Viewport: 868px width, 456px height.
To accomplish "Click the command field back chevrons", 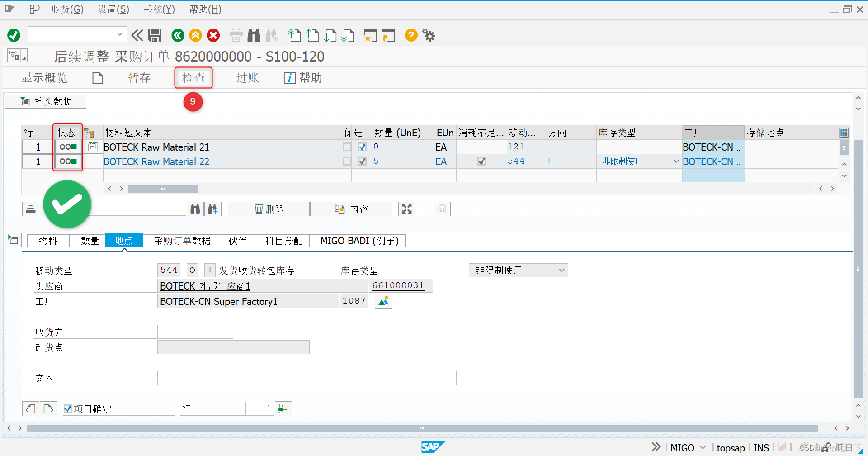I will click(x=137, y=35).
